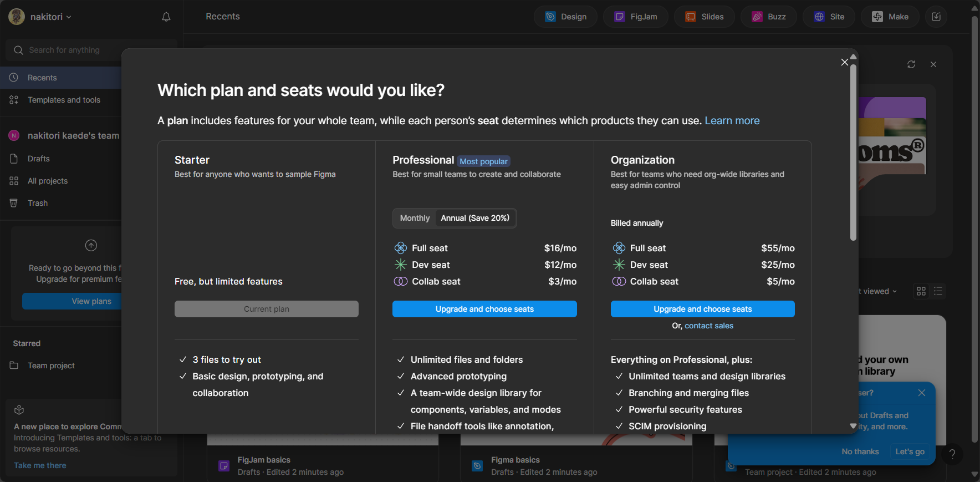The image size is (980, 482).
Task: Click Organization Collab seat icon
Action: coord(619,281)
